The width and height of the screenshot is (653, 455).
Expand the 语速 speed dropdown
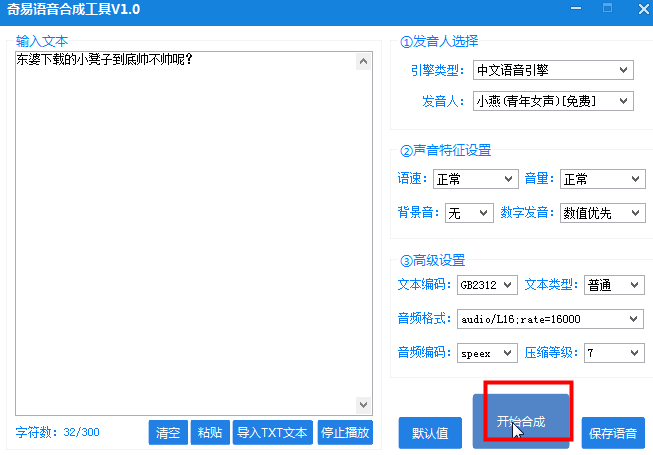[x=476, y=179]
